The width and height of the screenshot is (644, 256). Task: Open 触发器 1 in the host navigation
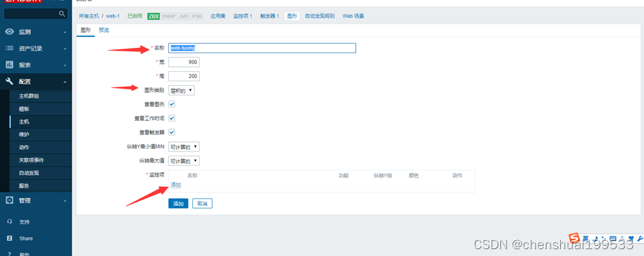(x=269, y=16)
